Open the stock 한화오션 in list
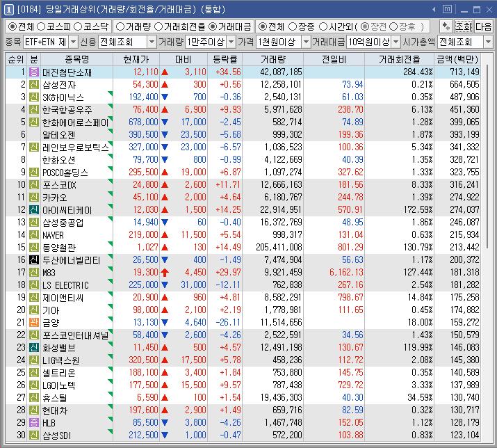The image size is (497, 448). click(x=59, y=159)
